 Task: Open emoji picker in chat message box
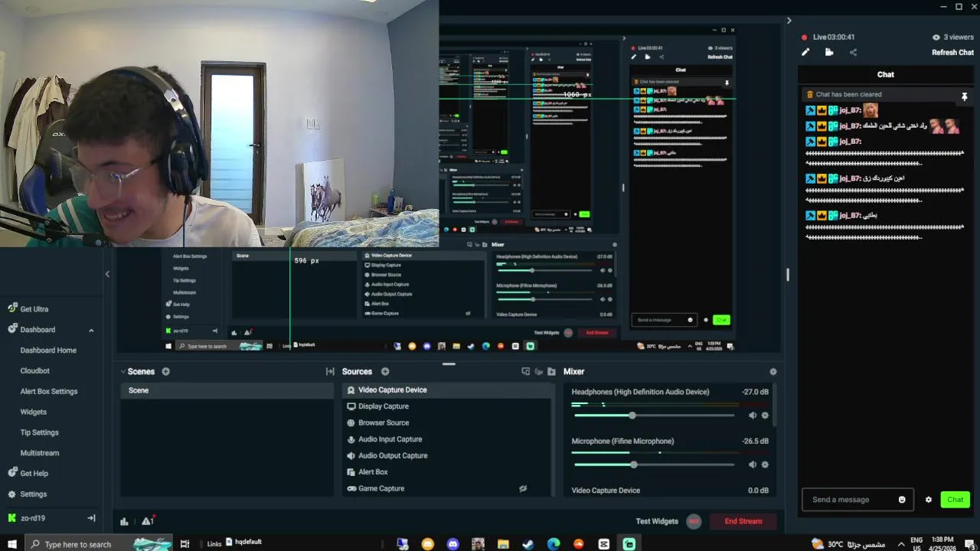tap(902, 500)
